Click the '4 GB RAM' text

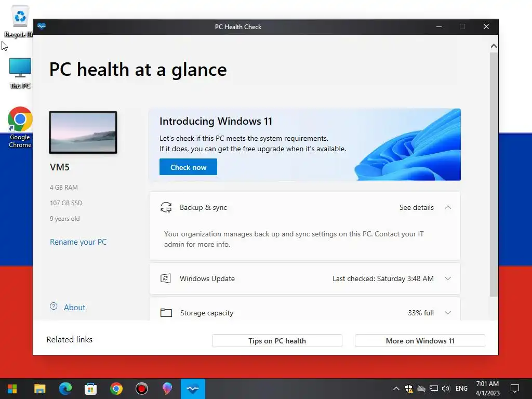(64, 187)
